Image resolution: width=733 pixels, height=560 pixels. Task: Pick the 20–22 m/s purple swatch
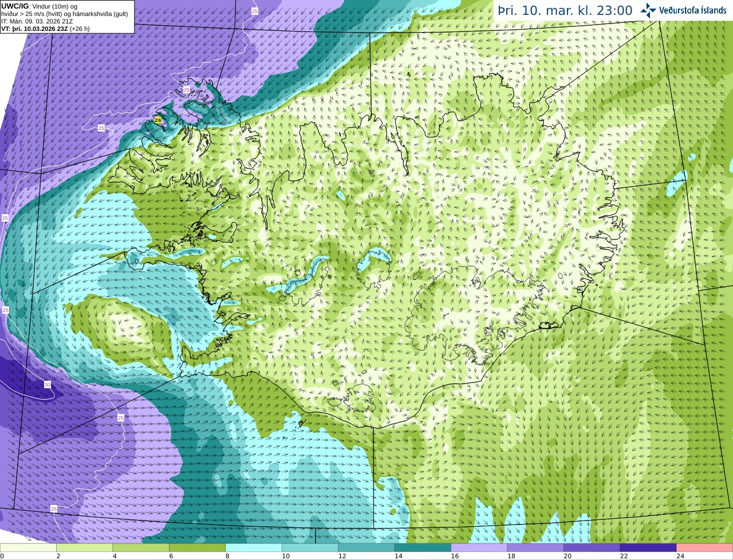coord(592,548)
